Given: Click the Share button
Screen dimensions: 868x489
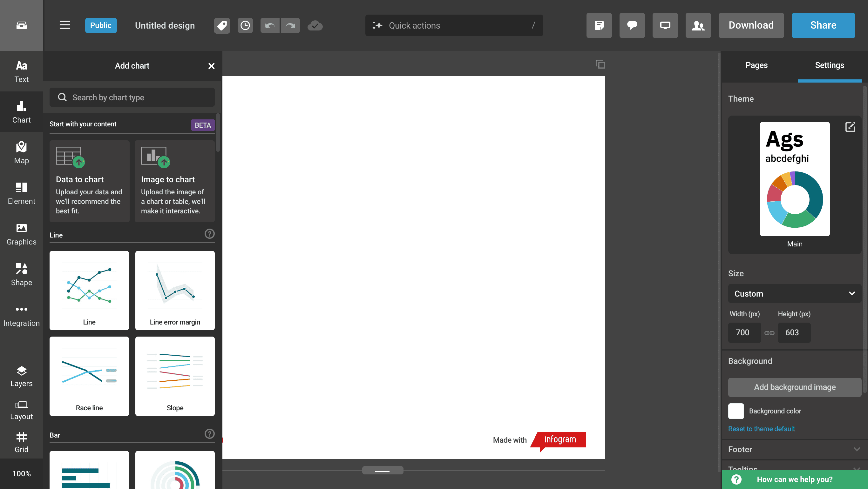Looking at the screenshot, I should click(x=823, y=25).
